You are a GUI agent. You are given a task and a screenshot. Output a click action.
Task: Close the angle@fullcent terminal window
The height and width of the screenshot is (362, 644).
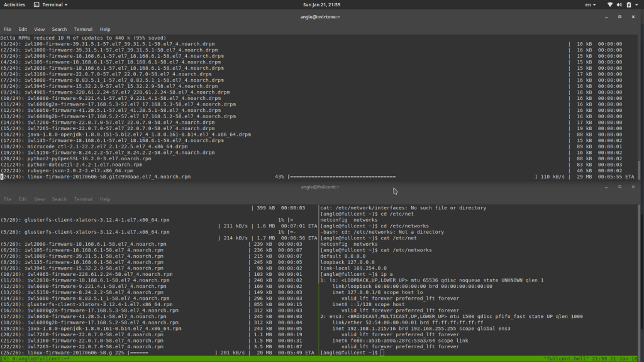point(634,187)
